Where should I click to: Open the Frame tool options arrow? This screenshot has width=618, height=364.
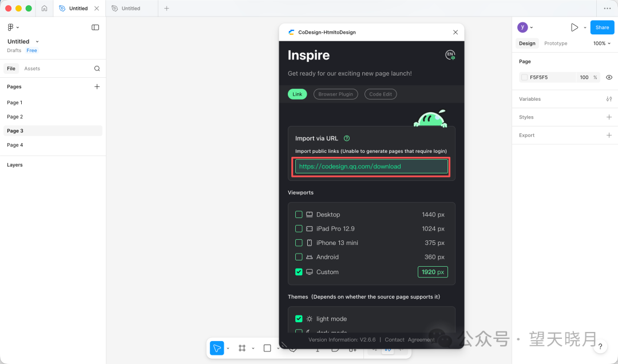(x=253, y=348)
